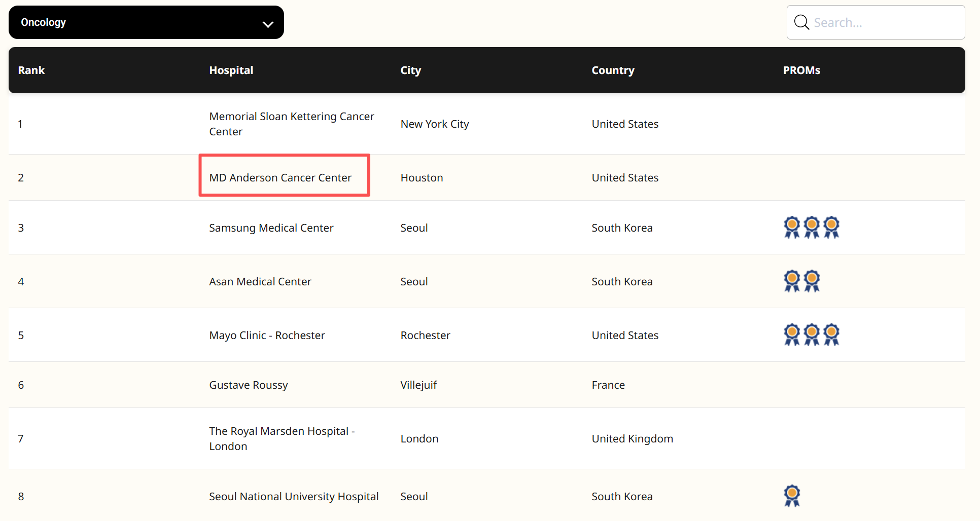This screenshot has width=980, height=521.
Task: Click the Country column header
Action: pos(613,70)
